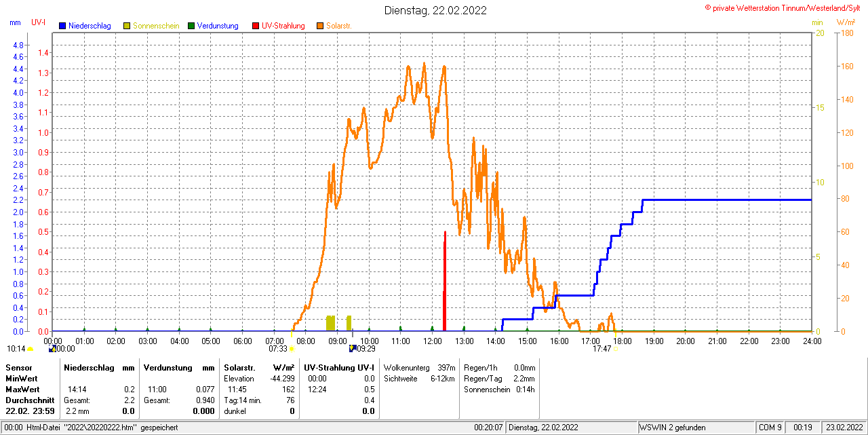Click the dunkel entry in the Solarstr. column

tap(235, 411)
